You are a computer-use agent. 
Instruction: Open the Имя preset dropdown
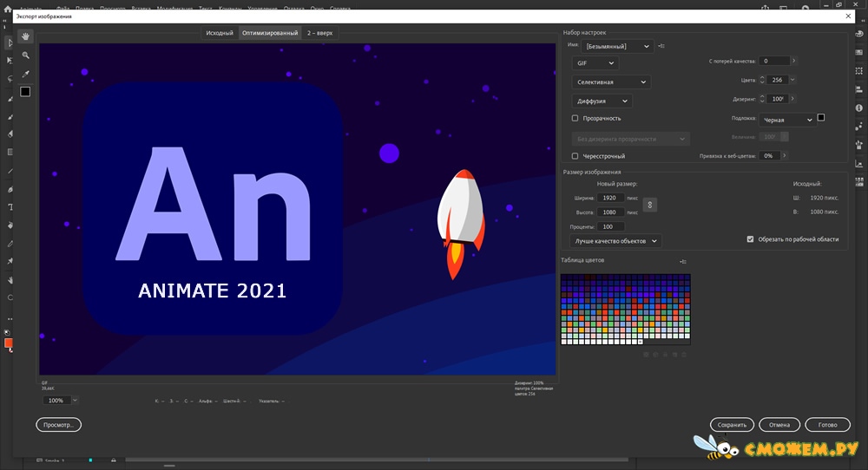(x=617, y=47)
